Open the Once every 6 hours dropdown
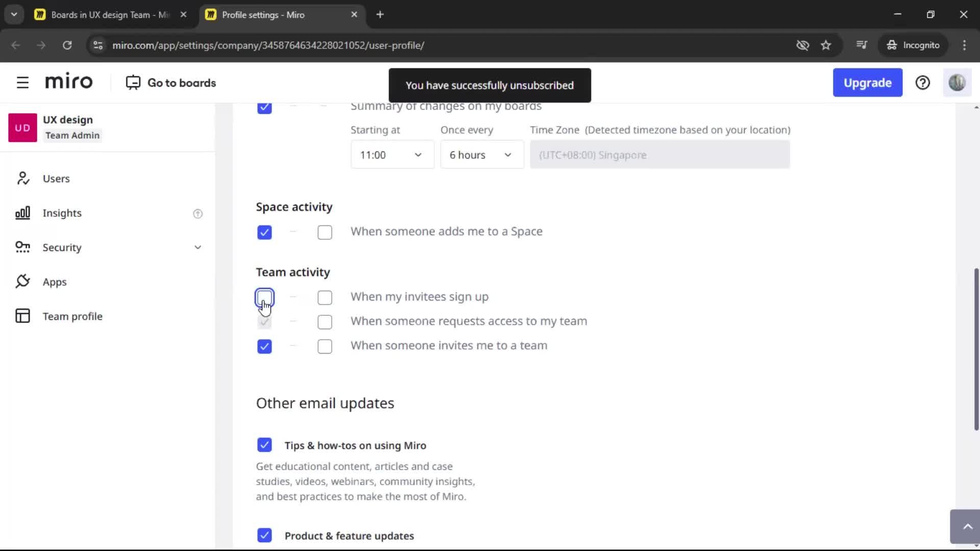Screen dimensions: 980x551 pos(482,155)
